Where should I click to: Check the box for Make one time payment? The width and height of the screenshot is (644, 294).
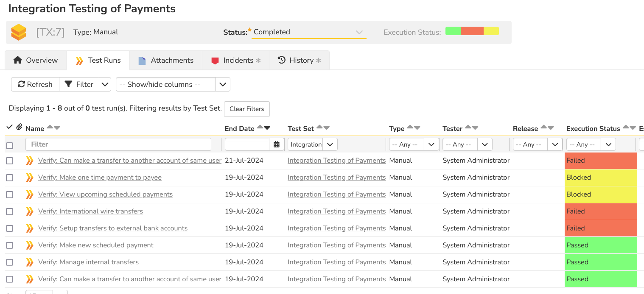coord(10,178)
